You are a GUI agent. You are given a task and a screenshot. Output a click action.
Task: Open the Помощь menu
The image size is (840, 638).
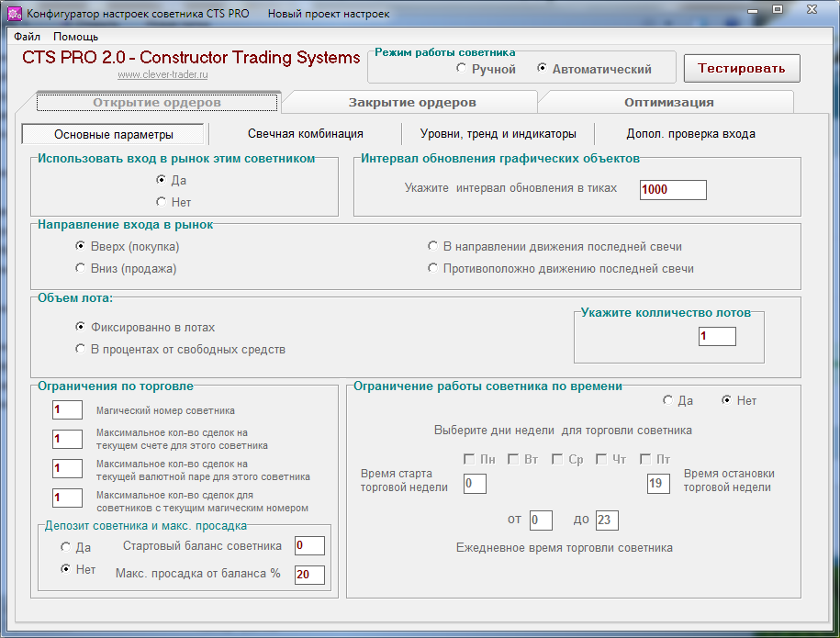(75, 37)
